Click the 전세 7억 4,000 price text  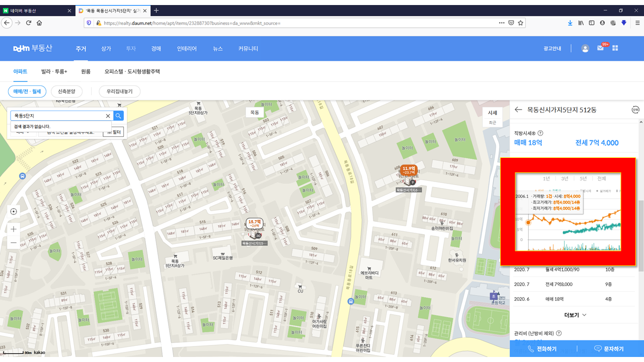click(x=597, y=143)
